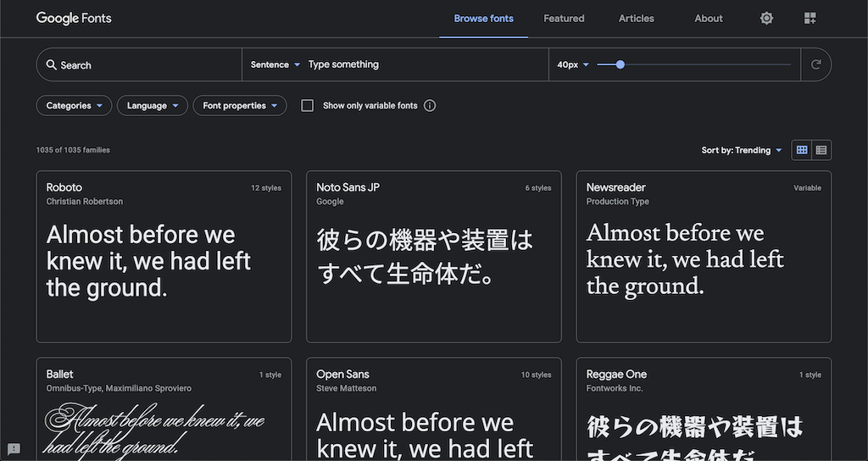
Task: Reset filters with the refresh icon
Action: pyautogui.click(x=816, y=64)
